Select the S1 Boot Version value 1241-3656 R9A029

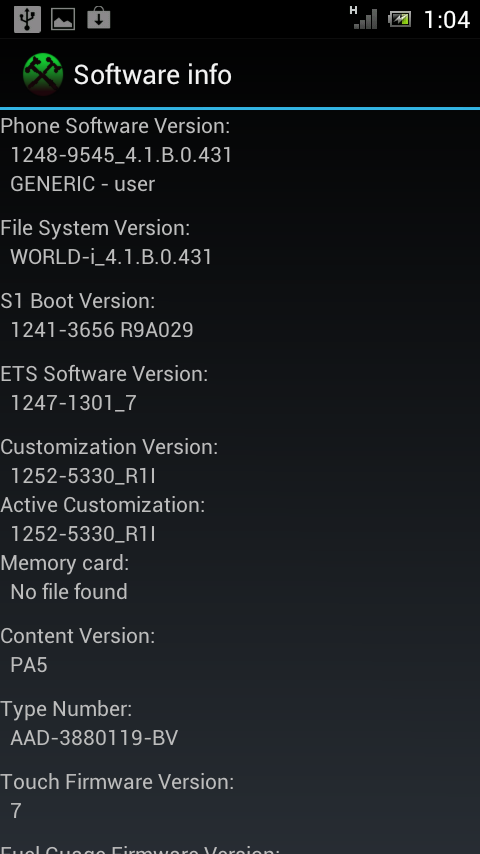coord(102,330)
